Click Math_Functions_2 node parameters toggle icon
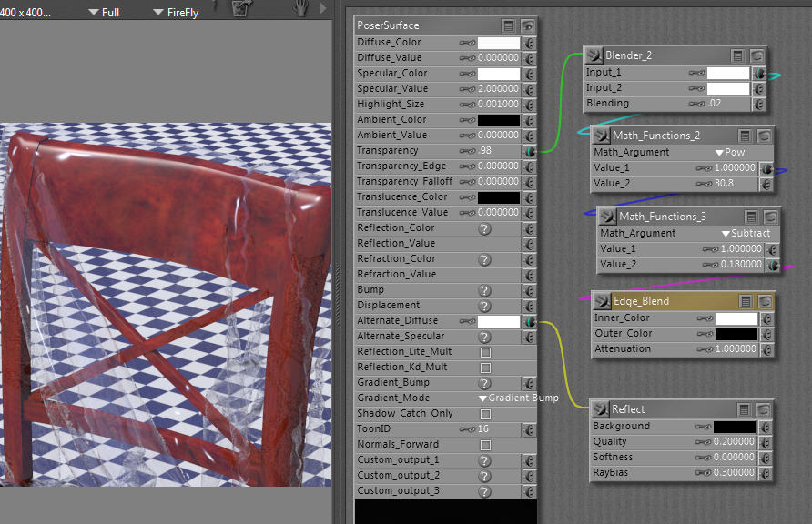 tap(747, 136)
